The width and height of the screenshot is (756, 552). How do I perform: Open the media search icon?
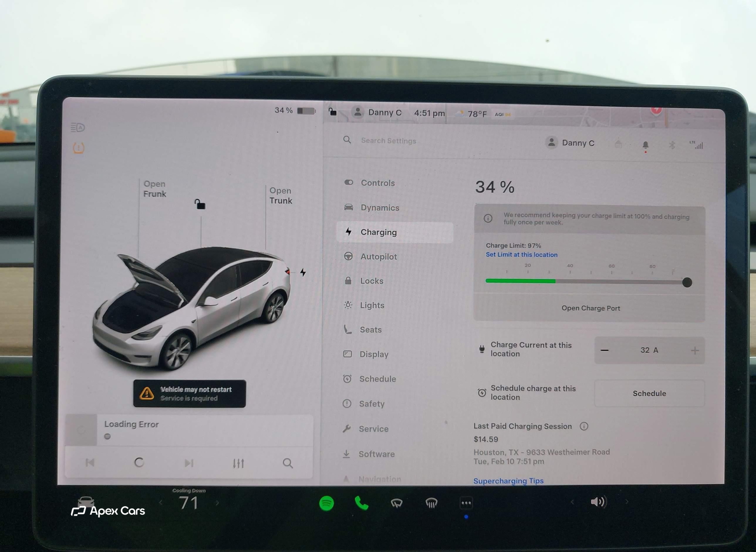point(288,463)
